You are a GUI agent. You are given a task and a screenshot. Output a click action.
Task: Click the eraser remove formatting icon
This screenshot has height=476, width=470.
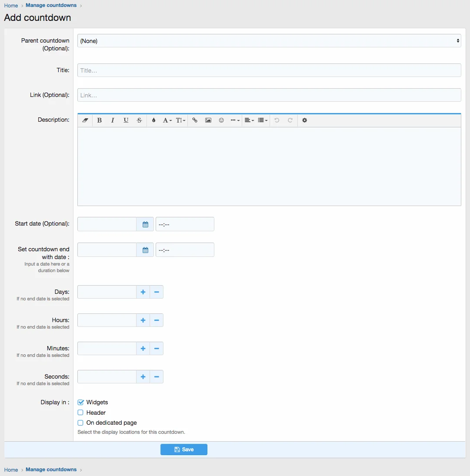pyautogui.click(x=85, y=120)
